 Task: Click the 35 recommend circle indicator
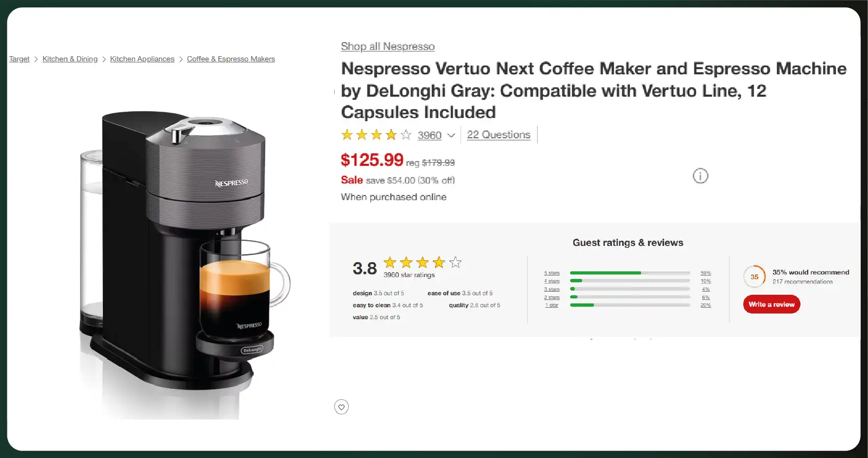(754, 277)
